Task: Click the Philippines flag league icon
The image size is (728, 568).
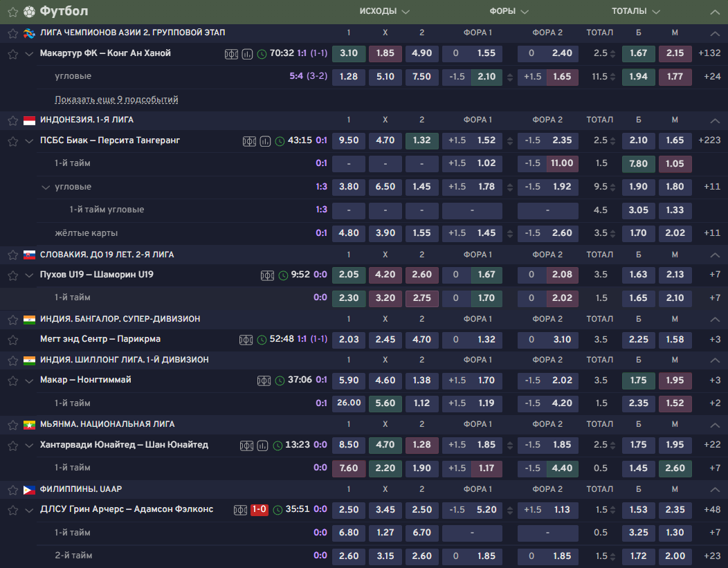Action: click(x=29, y=489)
